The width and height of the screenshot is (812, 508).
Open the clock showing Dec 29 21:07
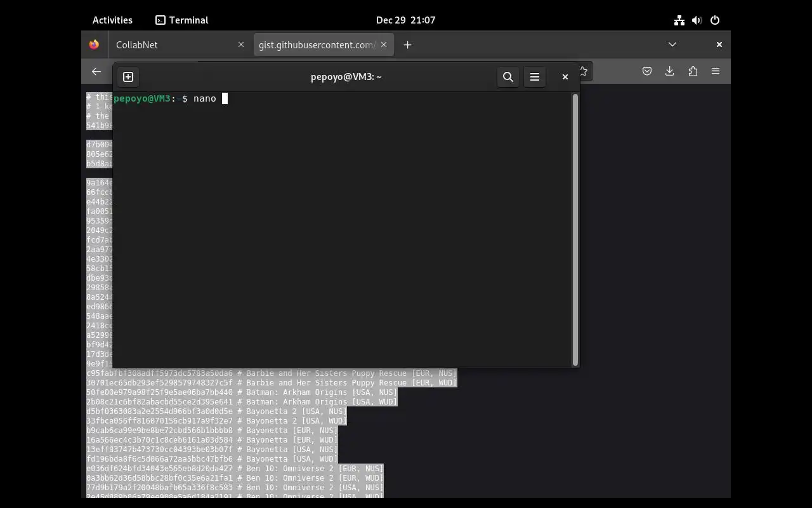[406, 20]
